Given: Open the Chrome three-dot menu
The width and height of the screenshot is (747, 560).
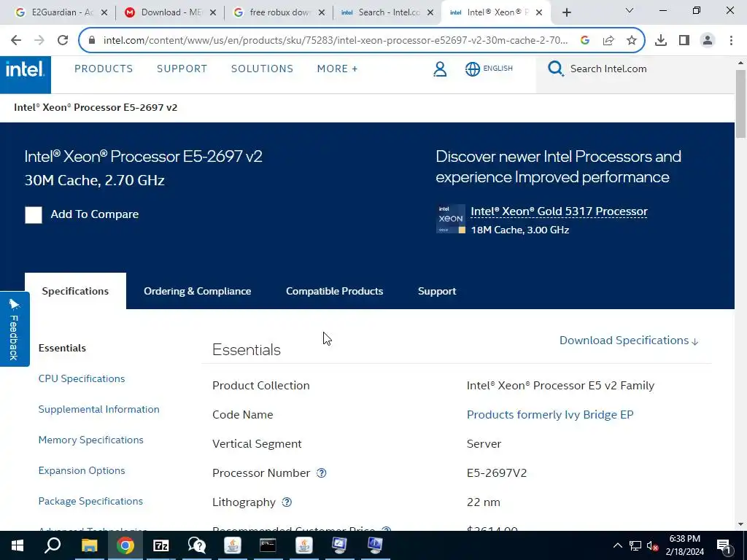Looking at the screenshot, I should [731, 41].
